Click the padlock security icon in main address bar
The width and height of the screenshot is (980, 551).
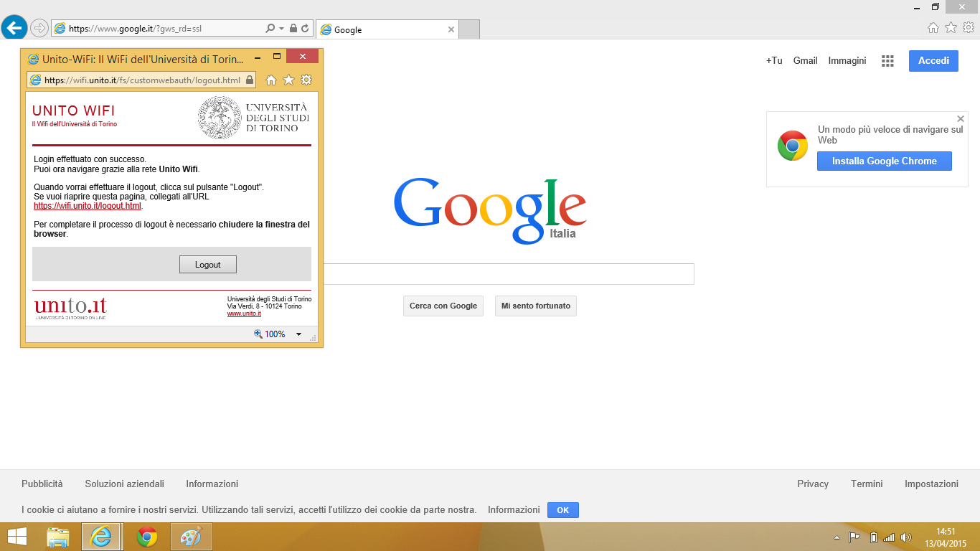293,29
